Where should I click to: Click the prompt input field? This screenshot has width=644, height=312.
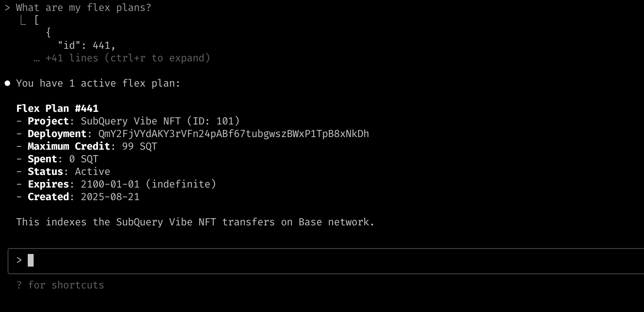[326, 261]
